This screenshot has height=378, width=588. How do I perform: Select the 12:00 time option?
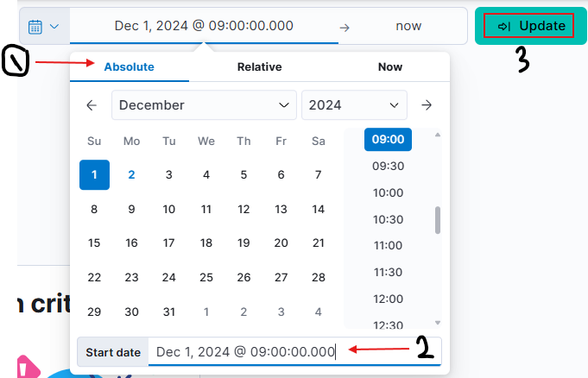click(x=389, y=299)
